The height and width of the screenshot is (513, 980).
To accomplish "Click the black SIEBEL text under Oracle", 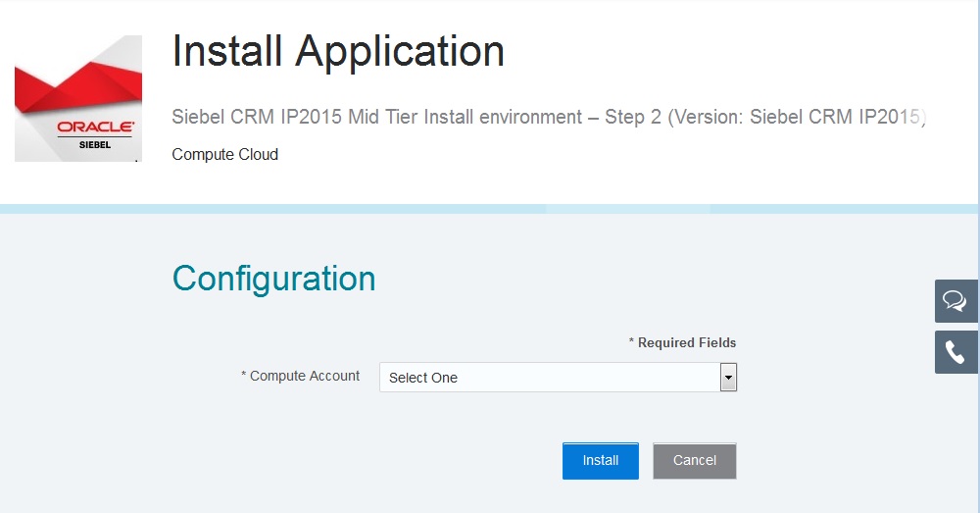I will pos(95,143).
